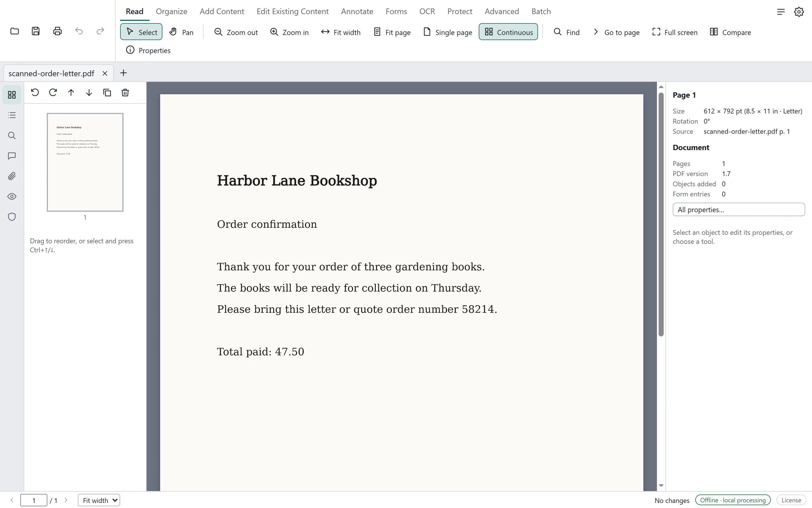Enter Full screen mode
The height and width of the screenshot is (508, 812).
[675, 32]
